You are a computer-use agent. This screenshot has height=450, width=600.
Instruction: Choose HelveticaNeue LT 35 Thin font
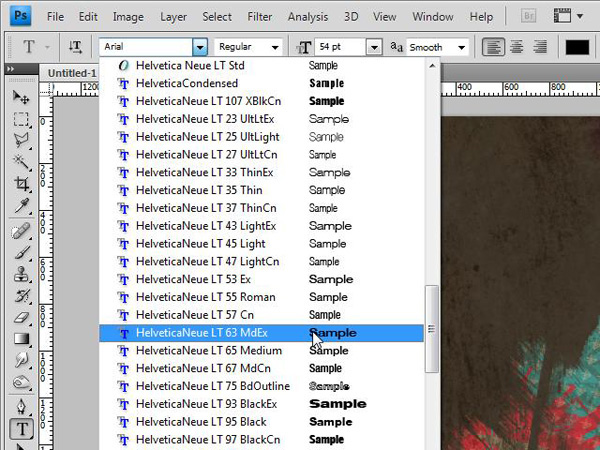pos(261,190)
